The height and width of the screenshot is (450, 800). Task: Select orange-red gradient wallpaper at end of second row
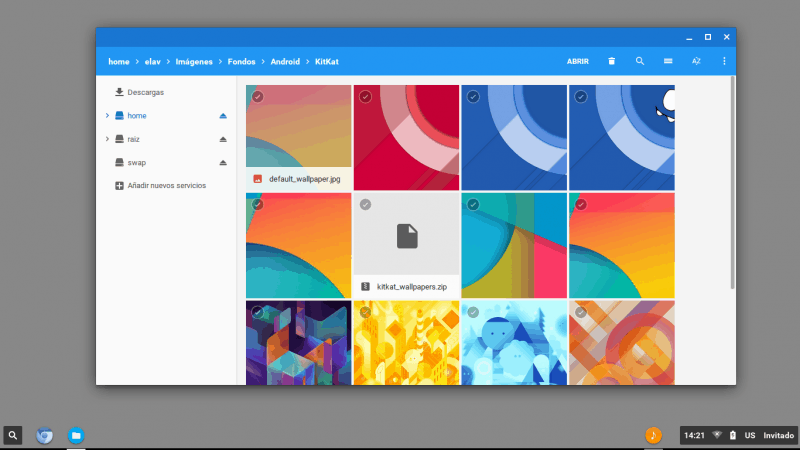point(622,245)
